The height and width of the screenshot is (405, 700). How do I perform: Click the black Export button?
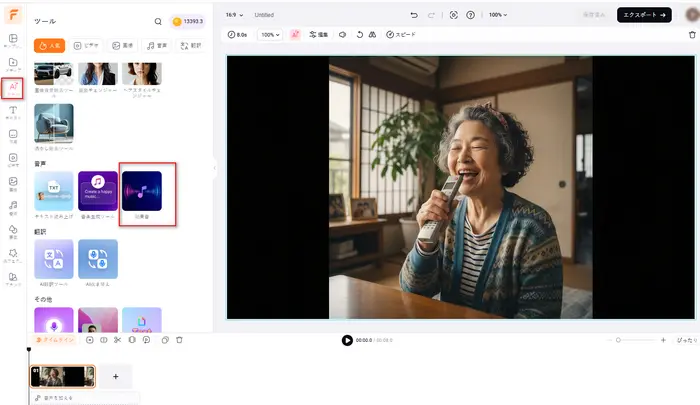[x=644, y=15]
